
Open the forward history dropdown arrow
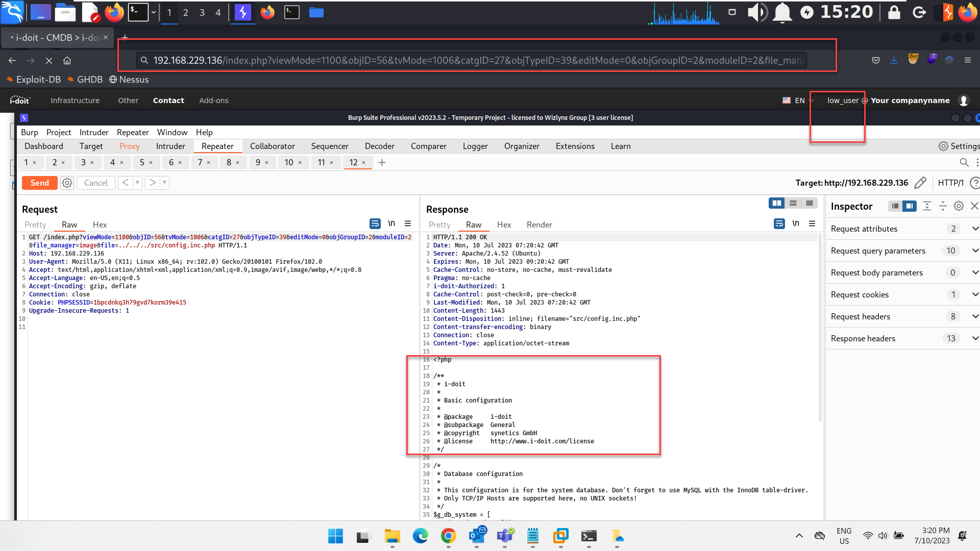click(x=164, y=183)
